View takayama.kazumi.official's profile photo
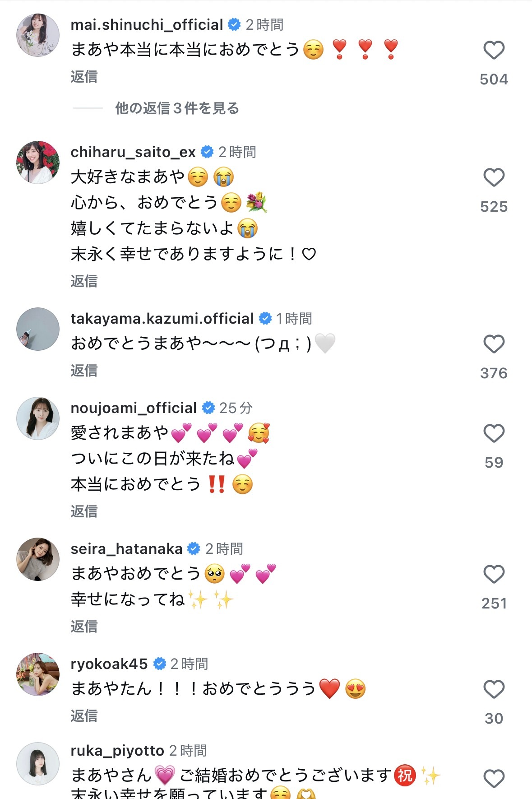532x799 pixels. coord(38,329)
